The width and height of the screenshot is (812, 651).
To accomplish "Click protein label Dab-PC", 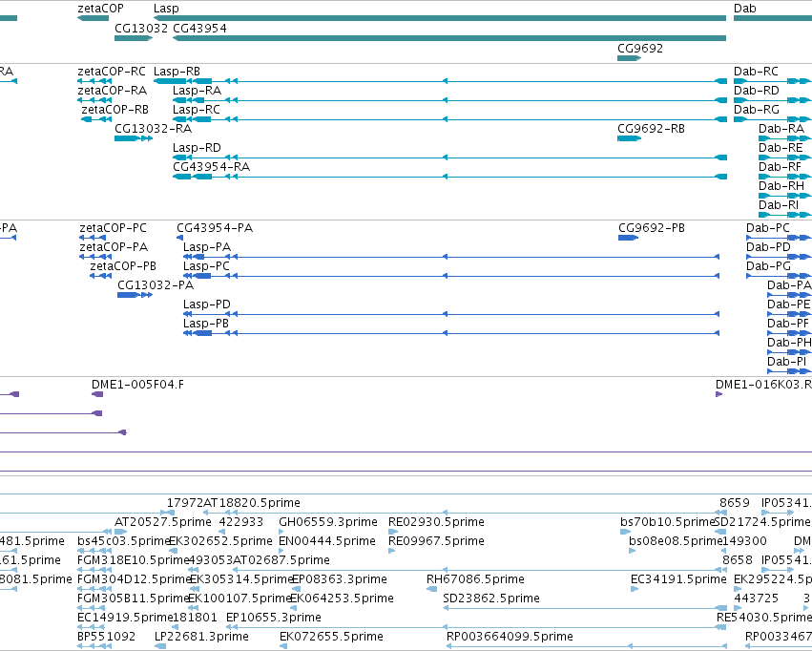I will 768,228.
